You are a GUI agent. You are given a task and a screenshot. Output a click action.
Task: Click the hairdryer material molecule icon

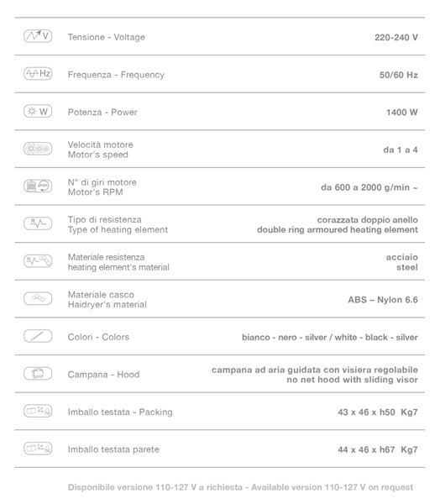[x=38, y=298]
